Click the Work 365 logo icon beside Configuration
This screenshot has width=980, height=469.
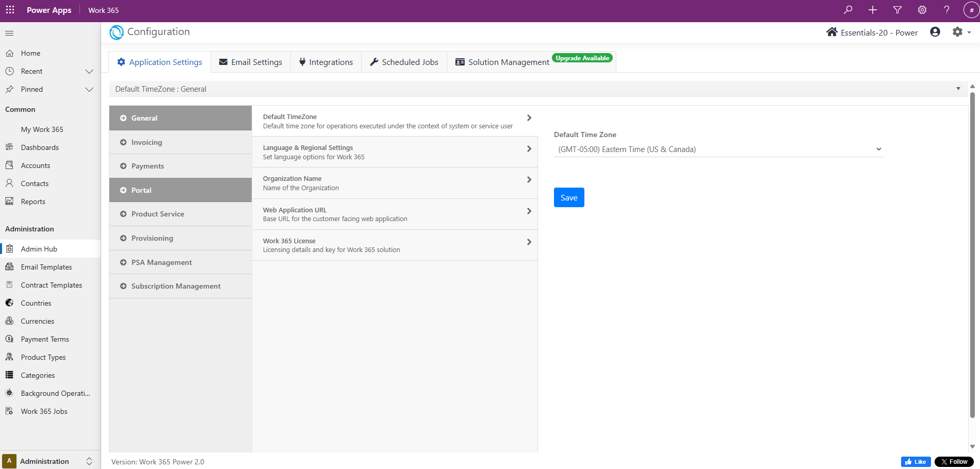point(117,32)
